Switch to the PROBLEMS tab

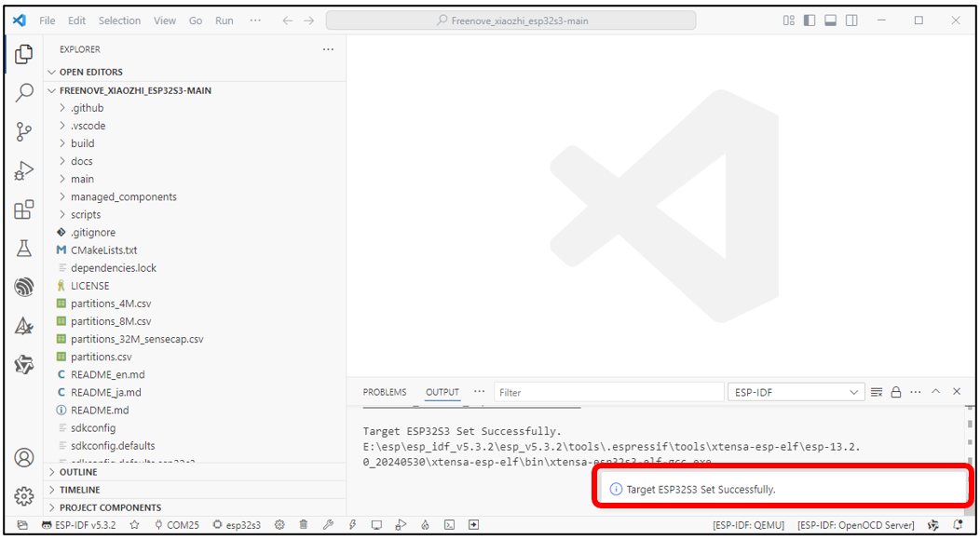coord(385,392)
